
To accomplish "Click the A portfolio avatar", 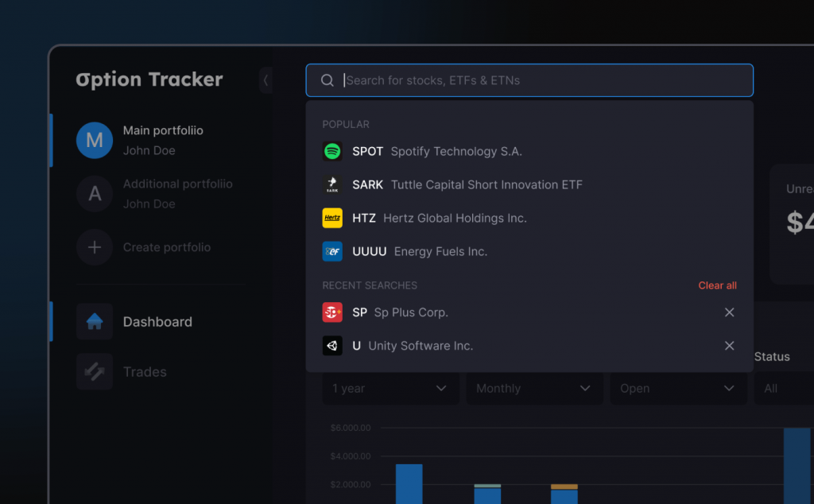I will 95,194.
